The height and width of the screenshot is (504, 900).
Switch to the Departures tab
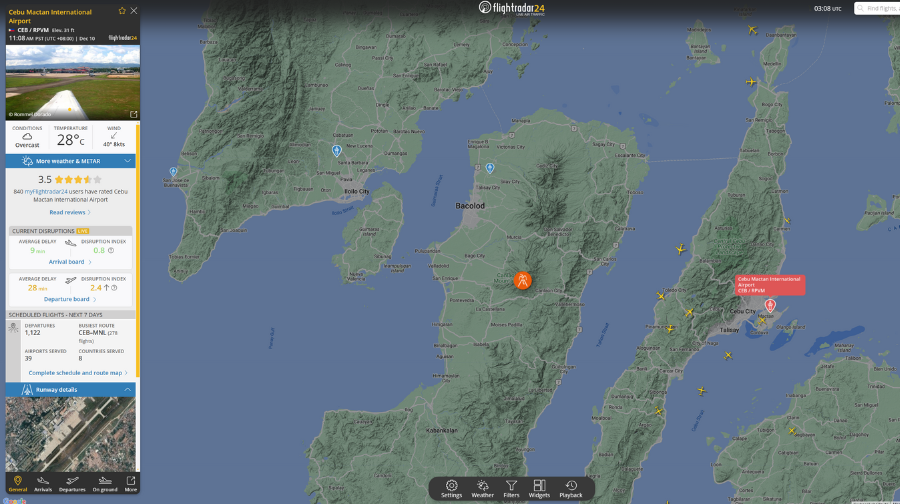point(72,483)
